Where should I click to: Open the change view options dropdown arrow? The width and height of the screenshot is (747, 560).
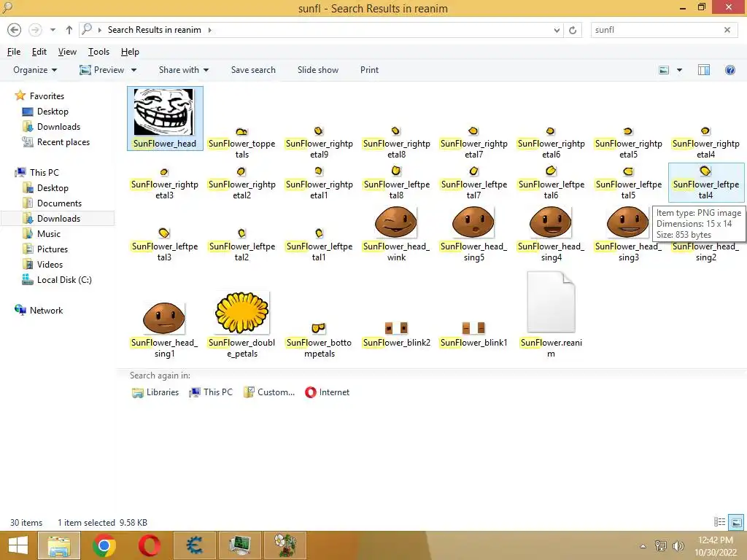(x=679, y=70)
